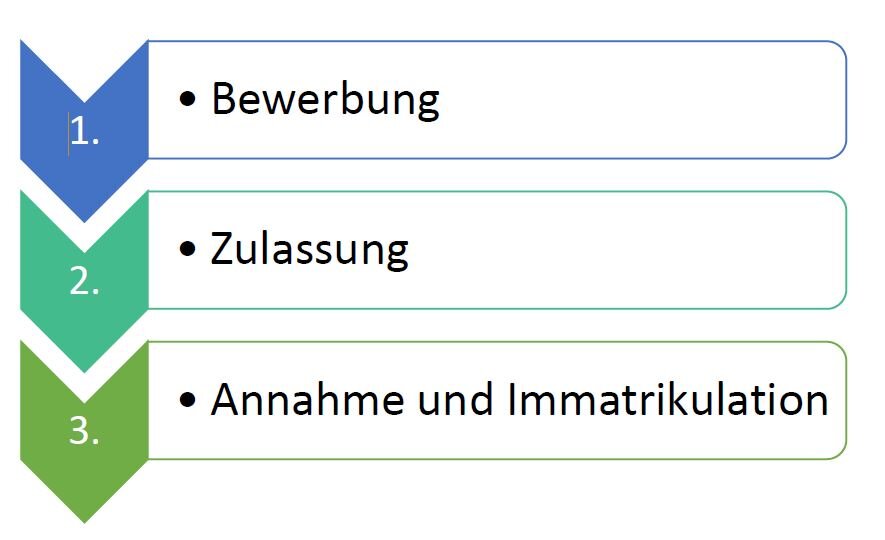Click the Bewerbung text
Screen dimensions: 885x540
click(x=325, y=100)
